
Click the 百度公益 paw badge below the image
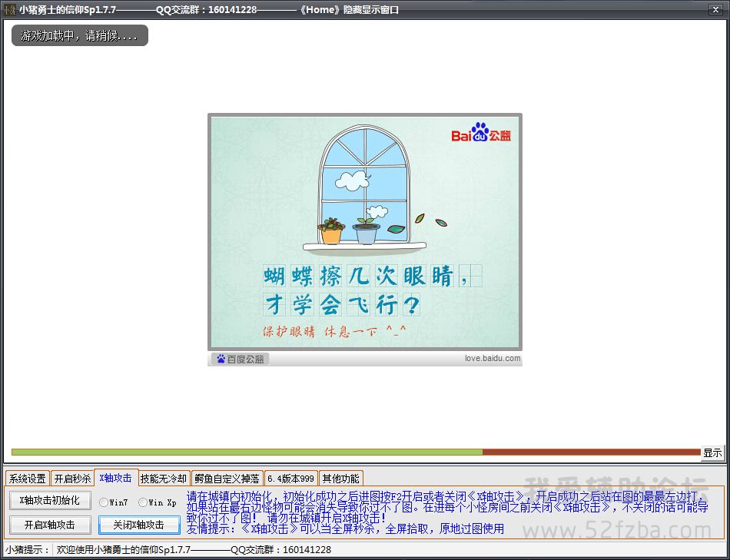[240, 359]
